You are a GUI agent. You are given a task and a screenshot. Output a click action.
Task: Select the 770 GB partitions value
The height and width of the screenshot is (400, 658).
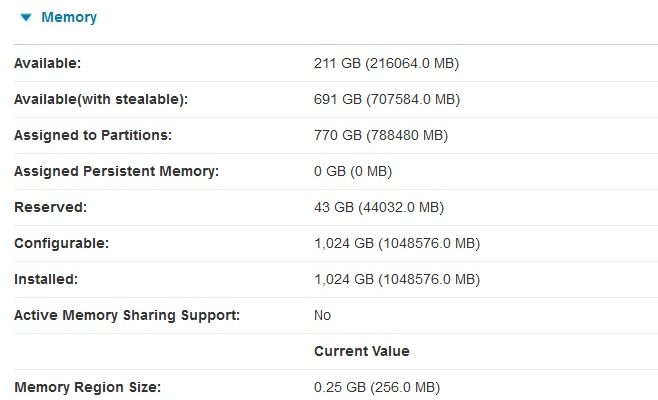coord(381,135)
